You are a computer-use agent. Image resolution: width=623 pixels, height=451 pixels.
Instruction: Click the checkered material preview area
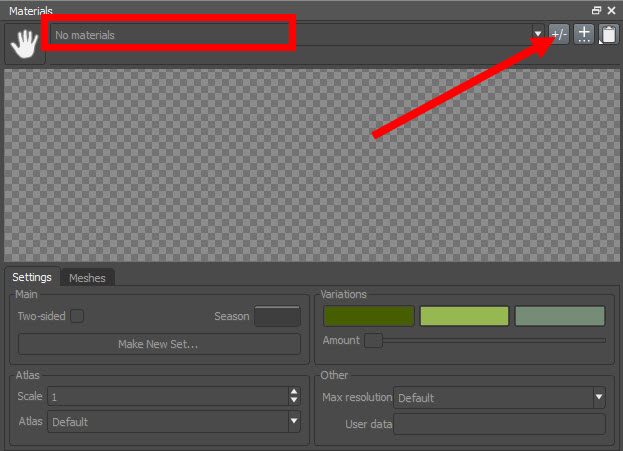coord(312,165)
